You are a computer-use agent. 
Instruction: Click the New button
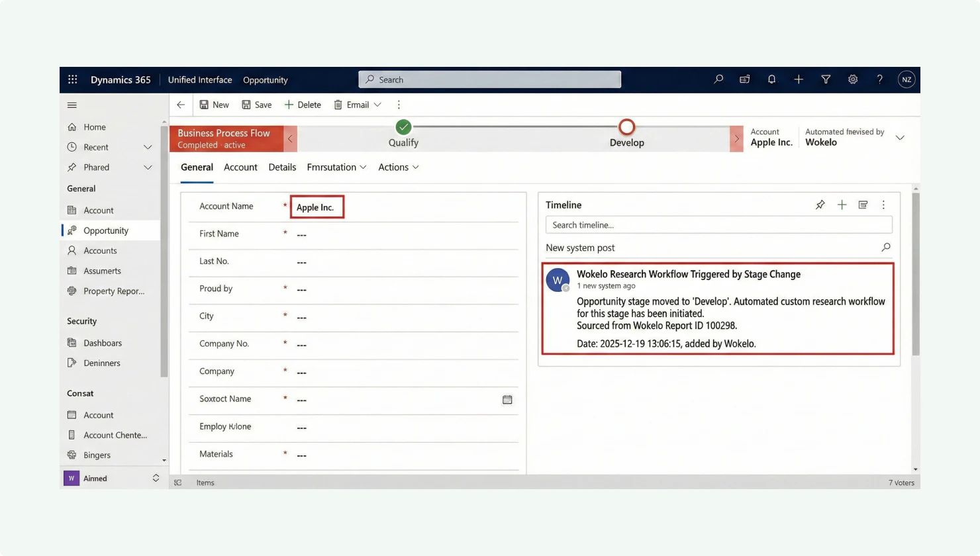tap(215, 105)
